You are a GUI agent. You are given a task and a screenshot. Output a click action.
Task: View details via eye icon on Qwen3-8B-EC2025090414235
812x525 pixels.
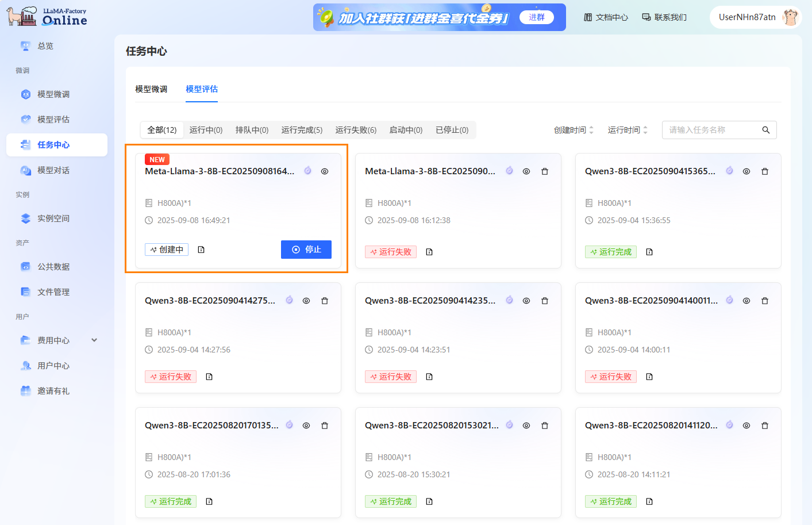click(526, 301)
